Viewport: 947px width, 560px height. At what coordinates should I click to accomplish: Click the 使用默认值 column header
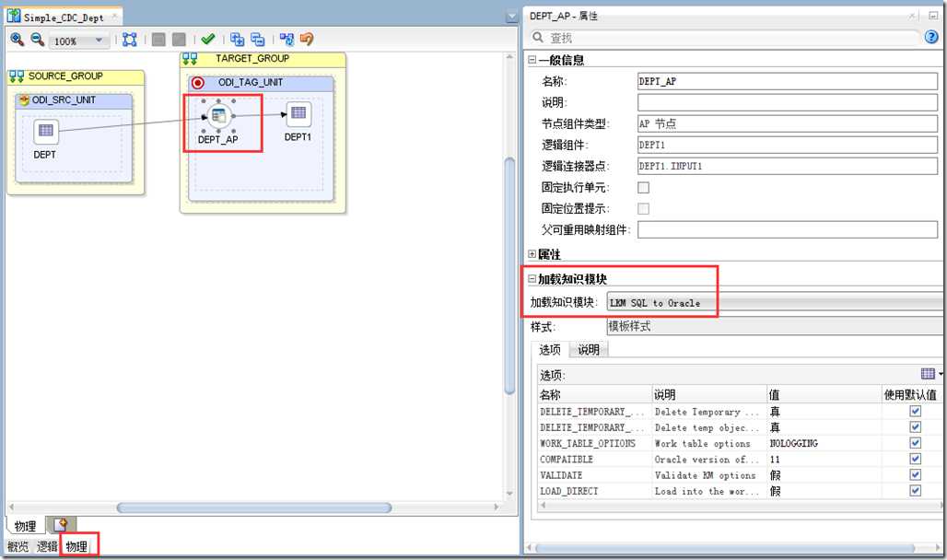coord(910,395)
